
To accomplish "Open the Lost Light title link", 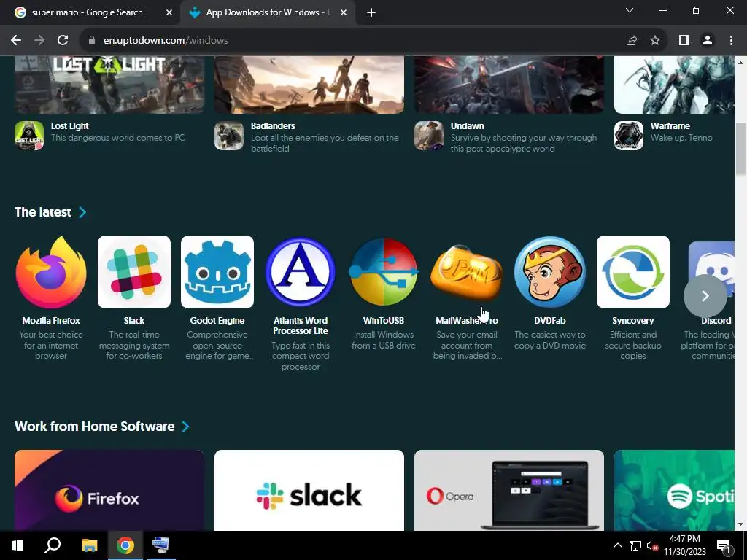I will click(x=70, y=125).
